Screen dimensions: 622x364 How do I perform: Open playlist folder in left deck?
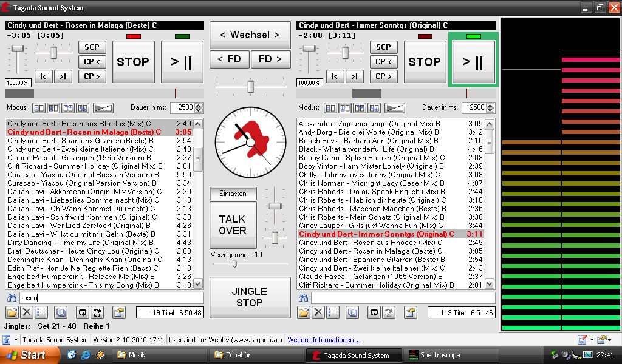coord(12,312)
